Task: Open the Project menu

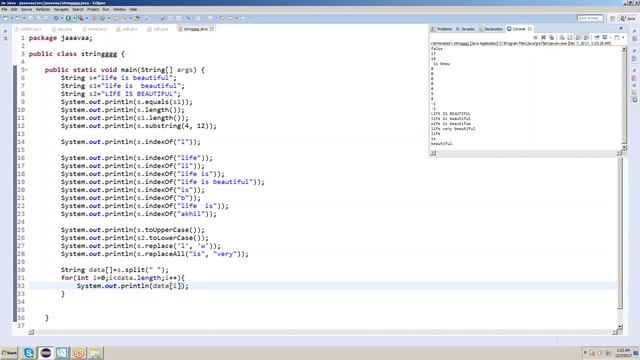Action: tap(93, 9)
